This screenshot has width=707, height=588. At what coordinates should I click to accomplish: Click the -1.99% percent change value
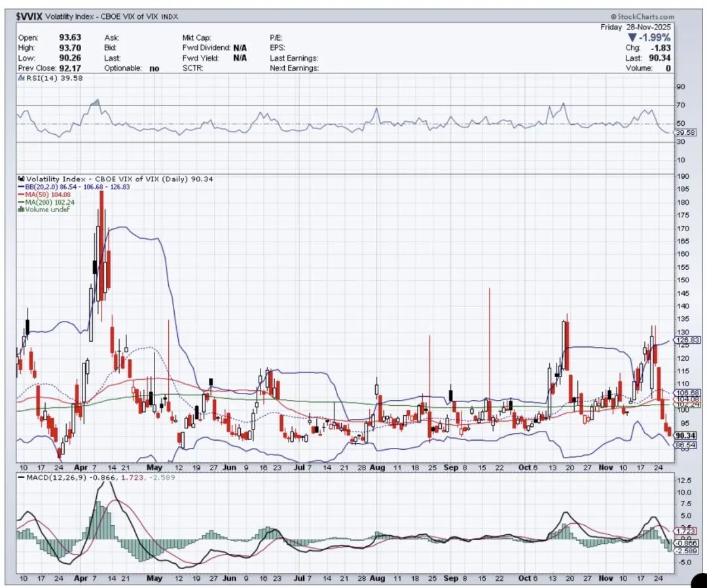point(654,38)
